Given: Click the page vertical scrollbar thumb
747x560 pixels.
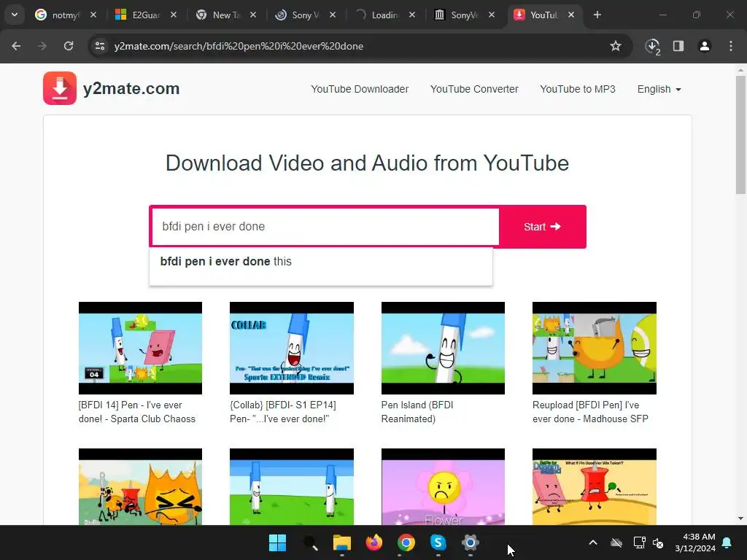Looking at the screenshot, I should 740,134.
